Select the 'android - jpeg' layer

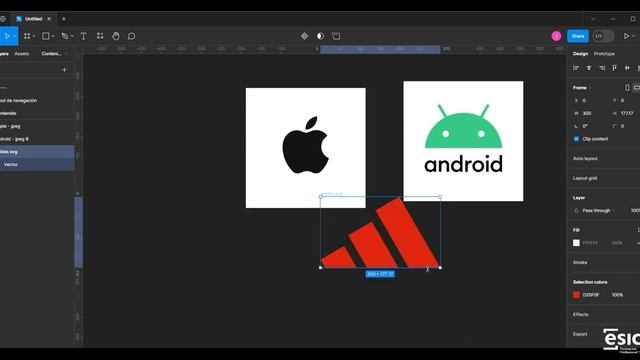[37, 139]
